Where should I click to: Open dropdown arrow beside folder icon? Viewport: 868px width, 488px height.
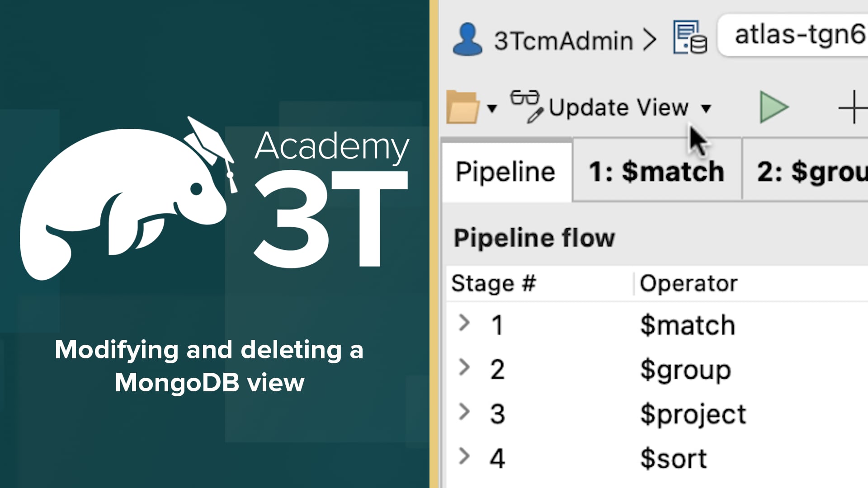[492, 108]
